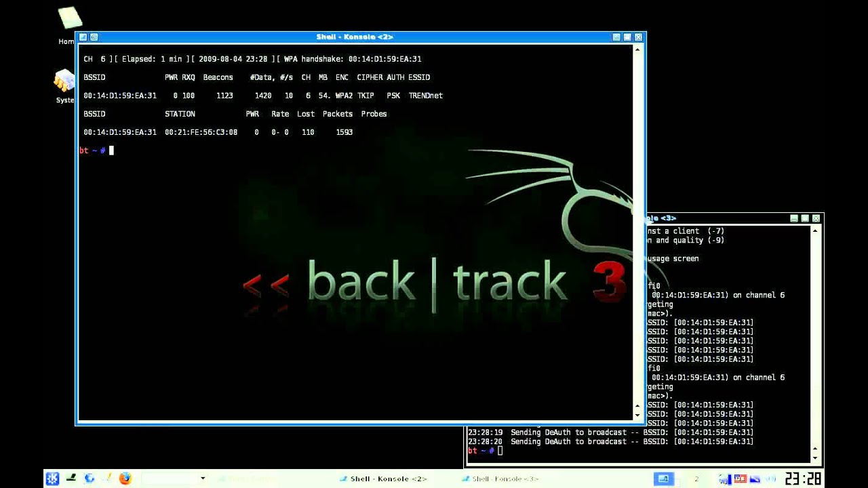Viewport: 868px width, 488px height.
Task: Click the beacons count '1123'
Action: click(224, 96)
